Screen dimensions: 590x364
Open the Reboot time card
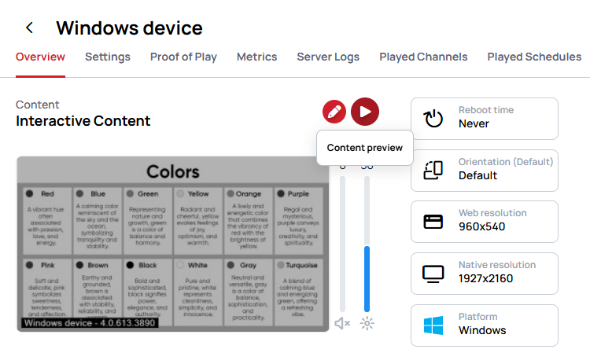click(x=485, y=119)
